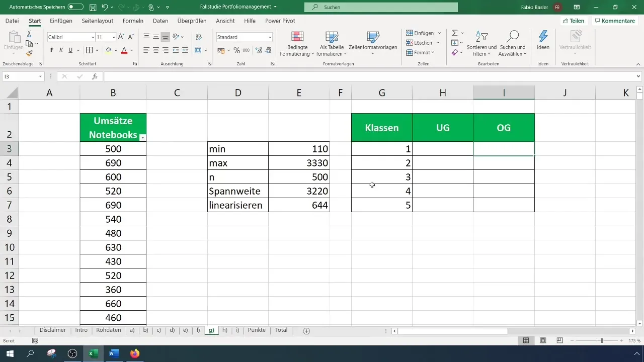
Task: Toggle italic formatting with K button
Action: [61, 50]
